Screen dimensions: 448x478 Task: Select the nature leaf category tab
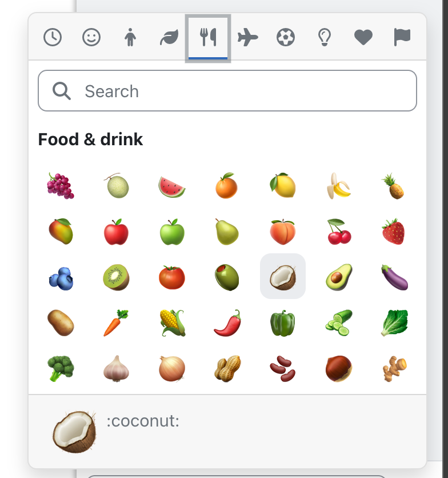tap(169, 37)
